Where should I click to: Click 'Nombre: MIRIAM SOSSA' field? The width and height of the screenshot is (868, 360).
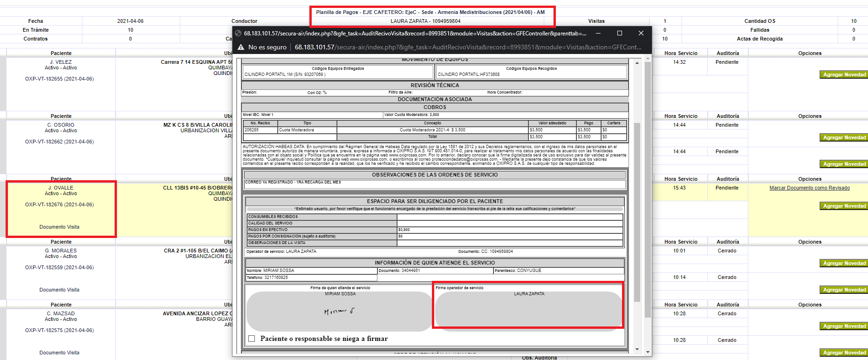pyautogui.click(x=311, y=271)
